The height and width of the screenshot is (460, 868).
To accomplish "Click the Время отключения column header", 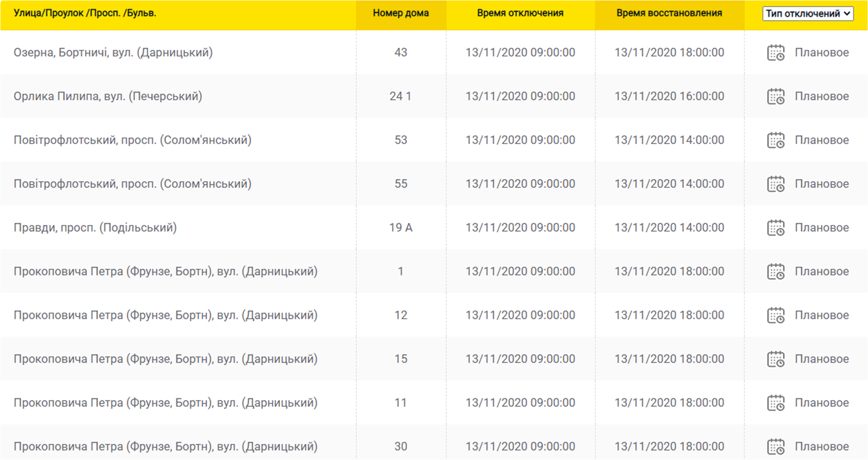I will (520, 13).
